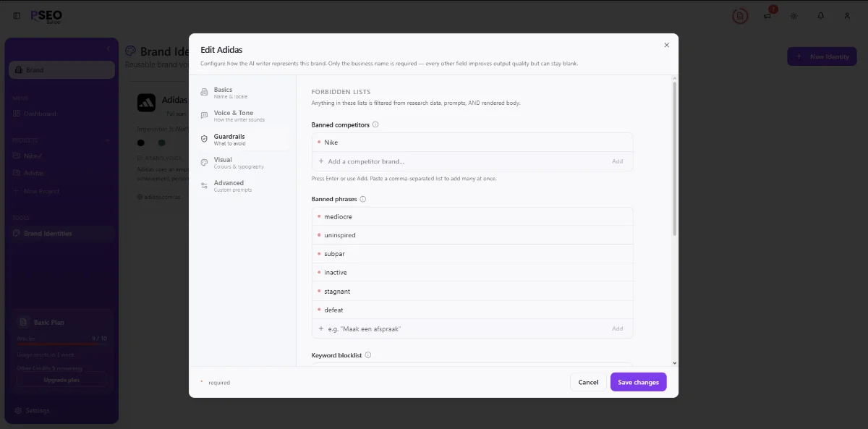Screen dimensions: 868x429
Task: Select the Nike banned competitor entry
Action: click(x=472, y=143)
